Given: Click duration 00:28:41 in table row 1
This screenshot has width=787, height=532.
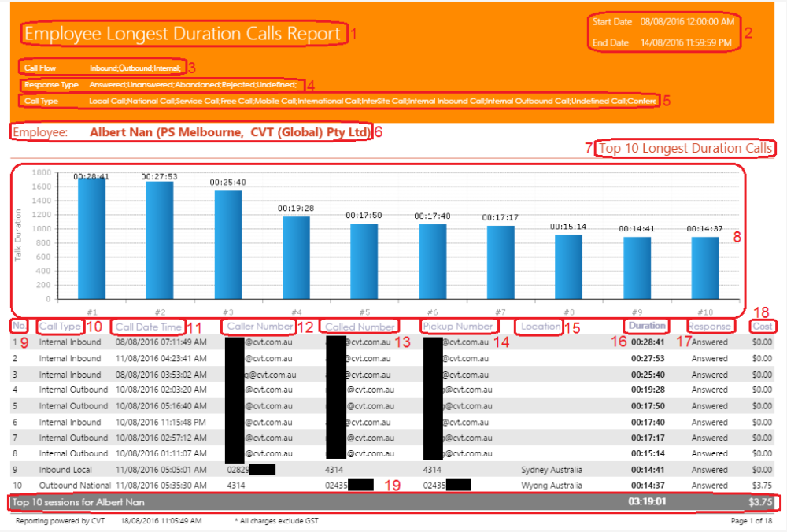Looking at the screenshot, I should pos(648,342).
